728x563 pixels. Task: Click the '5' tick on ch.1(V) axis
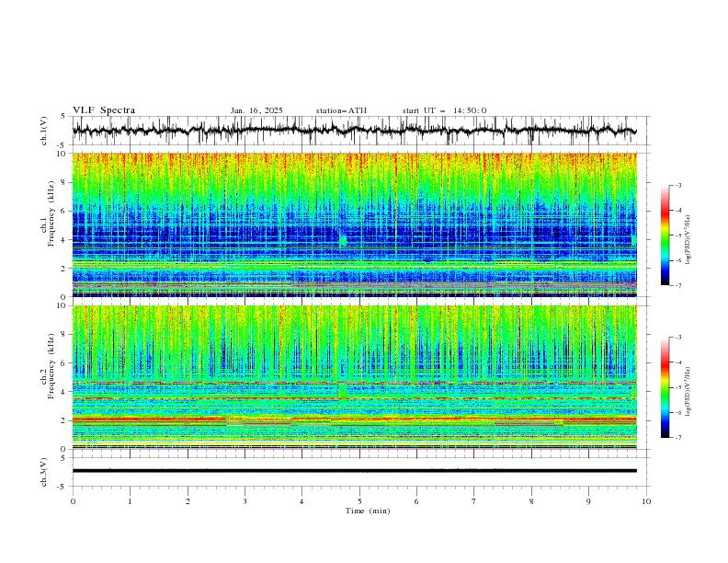click(63, 117)
